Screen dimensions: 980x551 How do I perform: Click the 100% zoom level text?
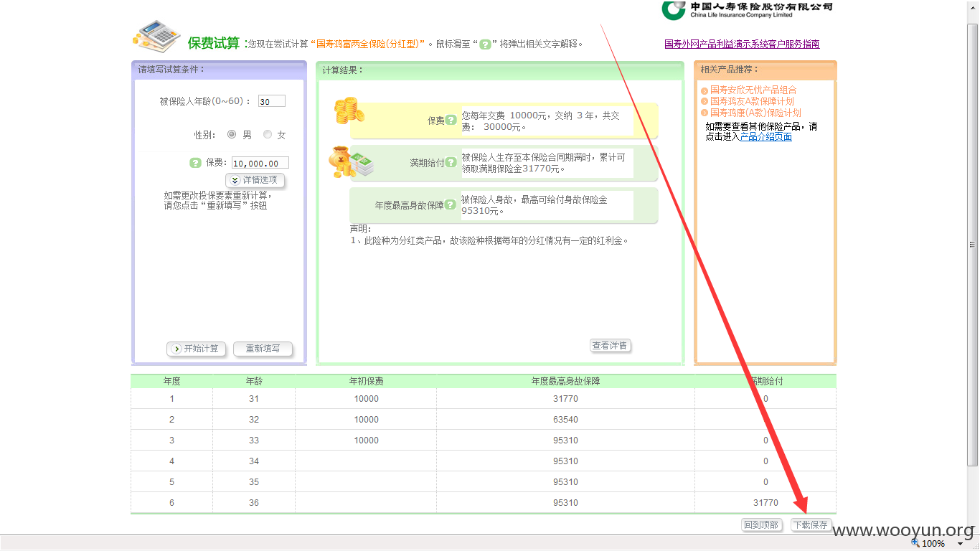point(933,544)
